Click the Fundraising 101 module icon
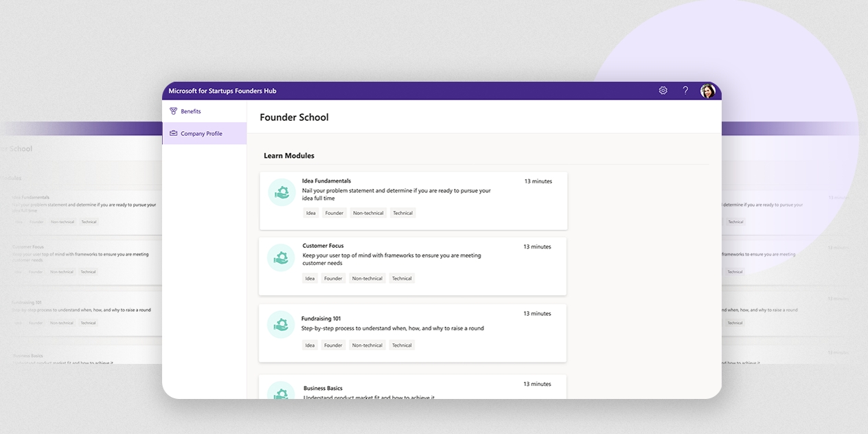The image size is (868, 434). click(280, 324)
